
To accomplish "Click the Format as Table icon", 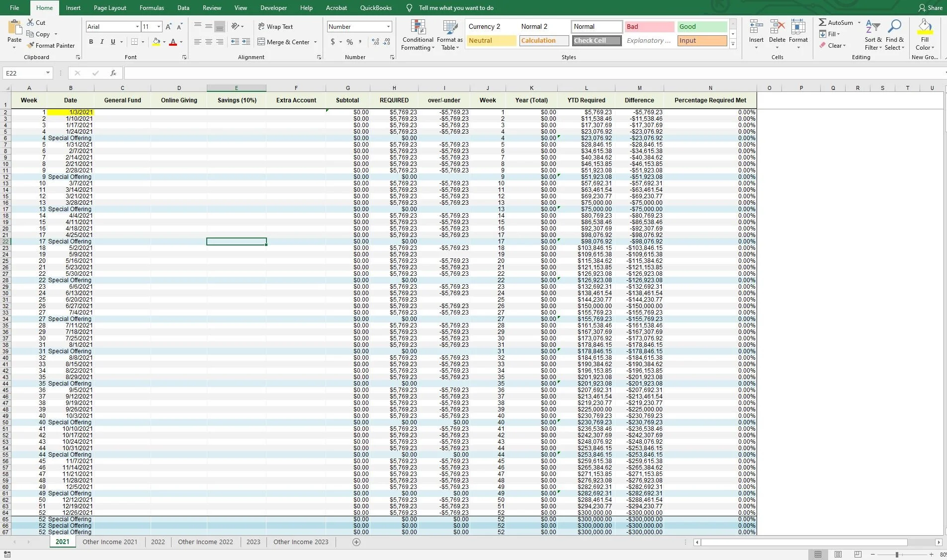I will pos(449,34).
